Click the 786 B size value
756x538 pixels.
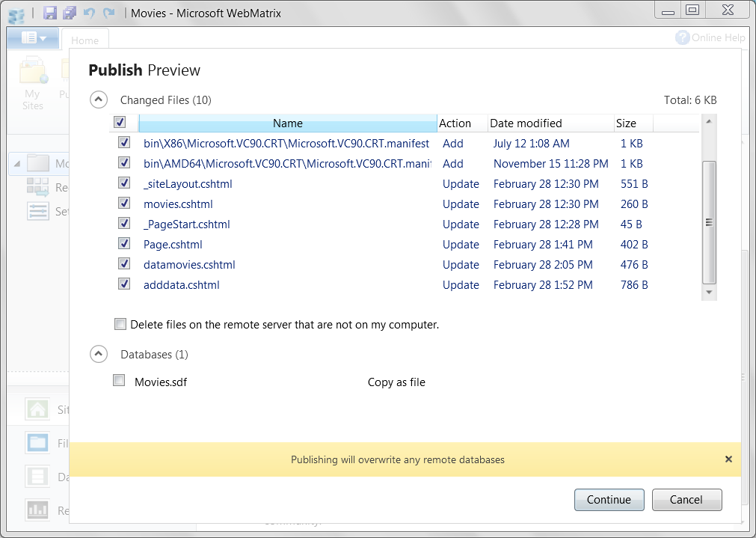[634, 285]
